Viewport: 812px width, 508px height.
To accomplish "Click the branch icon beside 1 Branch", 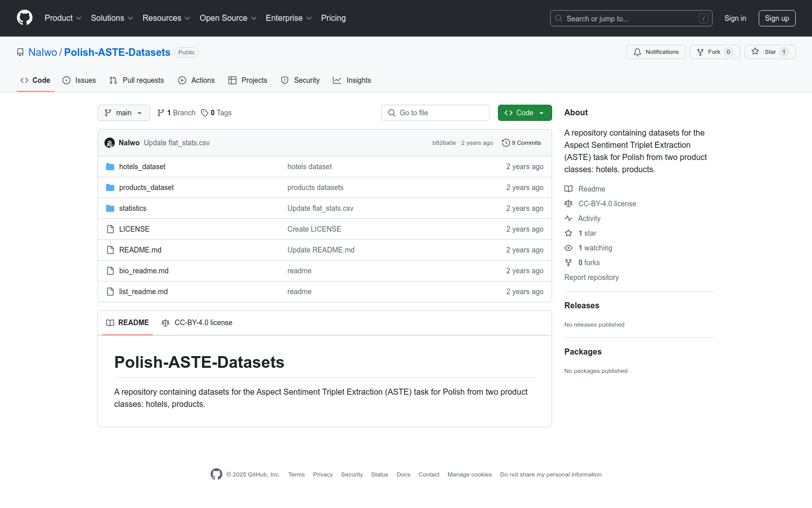I will pos(161,113).
